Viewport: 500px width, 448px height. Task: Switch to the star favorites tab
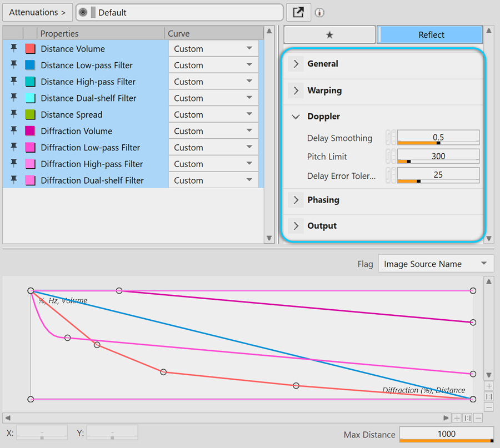(329, 34)
